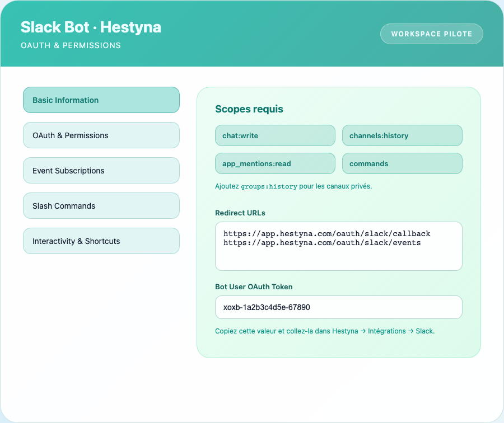Viewport: 504px width, 423px height.
Task: Select the channels:history scope chip
Action: pyautogui.click(x=402, y=135)
